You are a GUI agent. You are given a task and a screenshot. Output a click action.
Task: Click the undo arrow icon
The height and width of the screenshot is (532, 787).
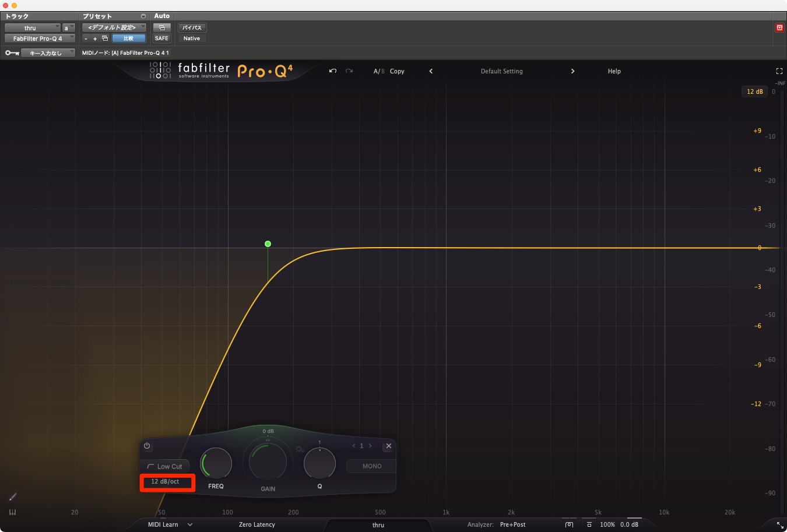pos(333,71)
